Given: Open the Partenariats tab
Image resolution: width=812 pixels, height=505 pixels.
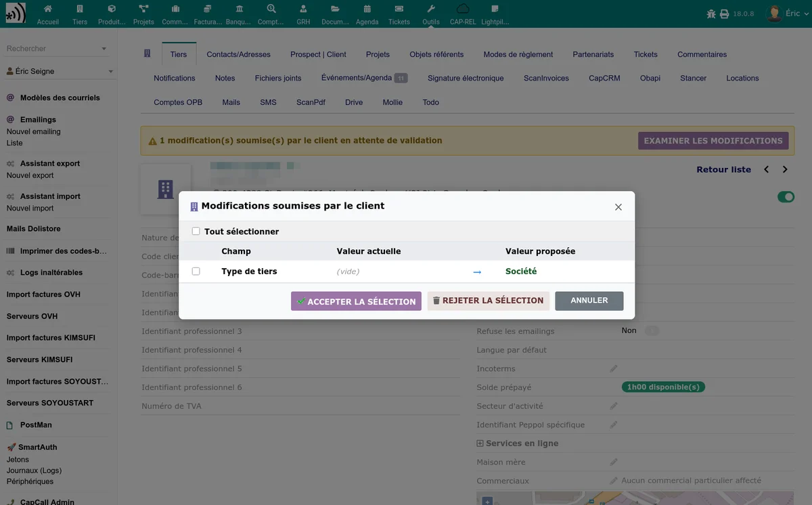Looking at the screenshot, I should [x=593, y=54].
